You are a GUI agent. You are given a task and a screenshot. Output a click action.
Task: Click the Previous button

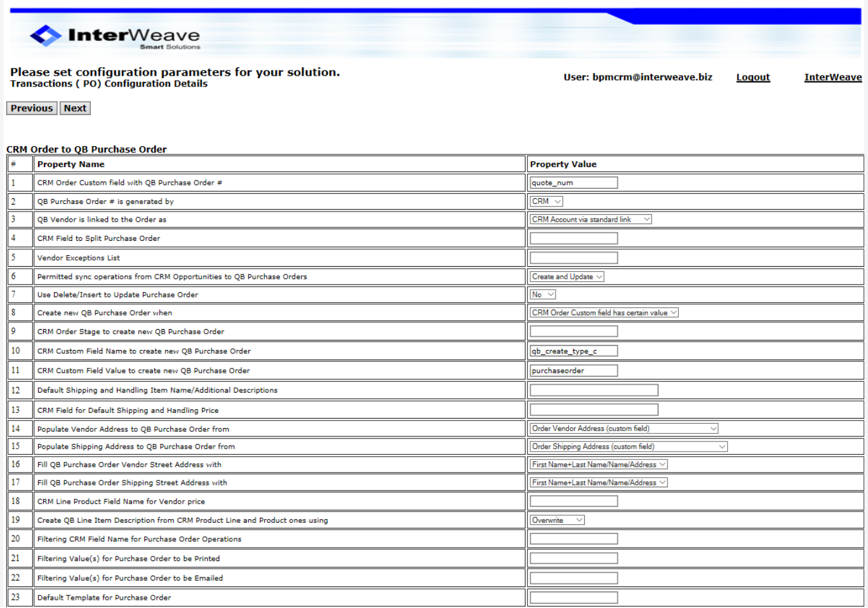click(x=31, y=108)
